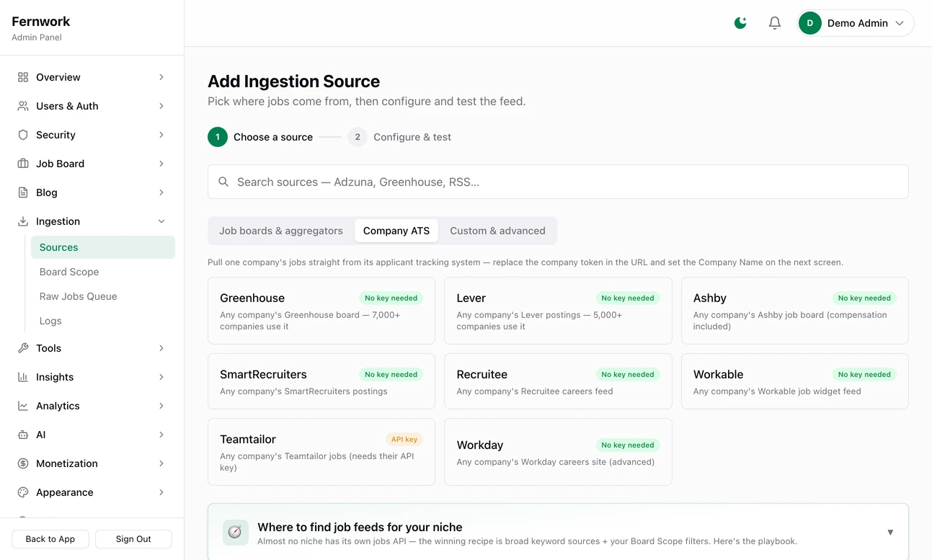Switch to Job boards & aggregators tab
Viewport: 932px width, 560px height.
pyautogui.click(x=281, y=231)
